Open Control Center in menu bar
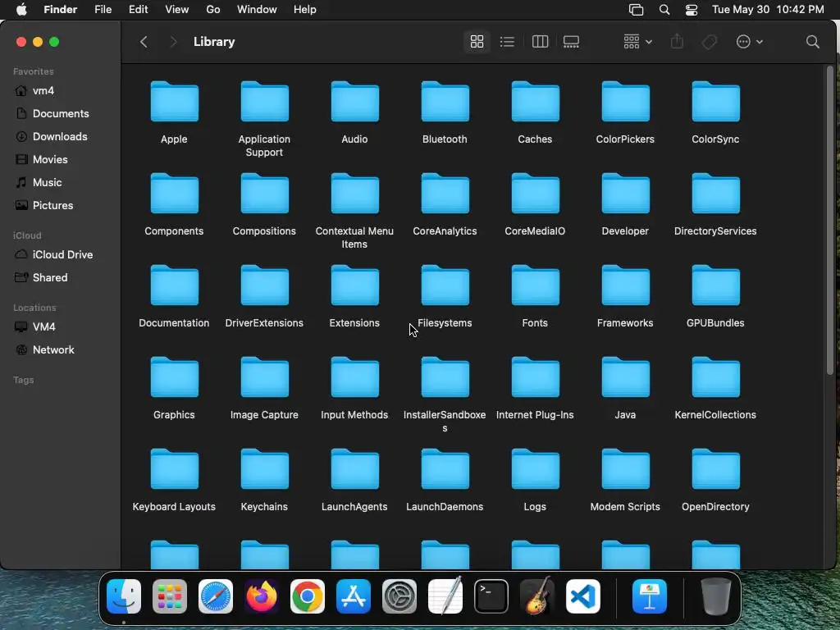 point(692,10)
